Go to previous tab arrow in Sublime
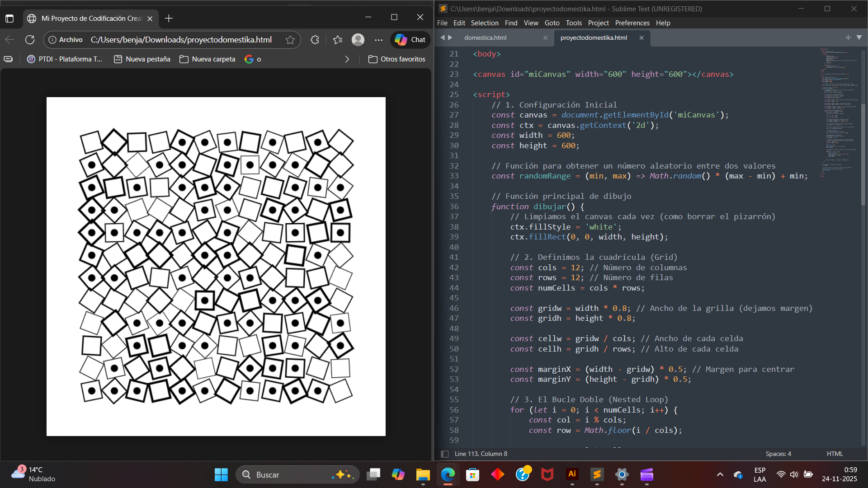The image size is (868, 488). point(443,38)
